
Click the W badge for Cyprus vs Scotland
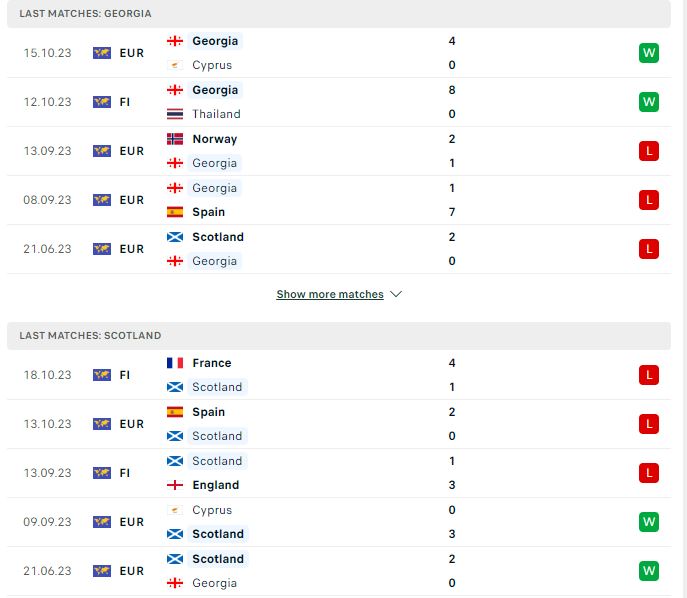tap(648, 522)
